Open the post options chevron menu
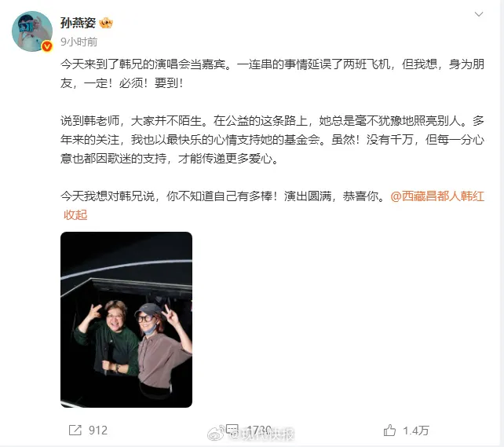The height and width of the screenshot is (447, 504). click(x=479, y=14)
